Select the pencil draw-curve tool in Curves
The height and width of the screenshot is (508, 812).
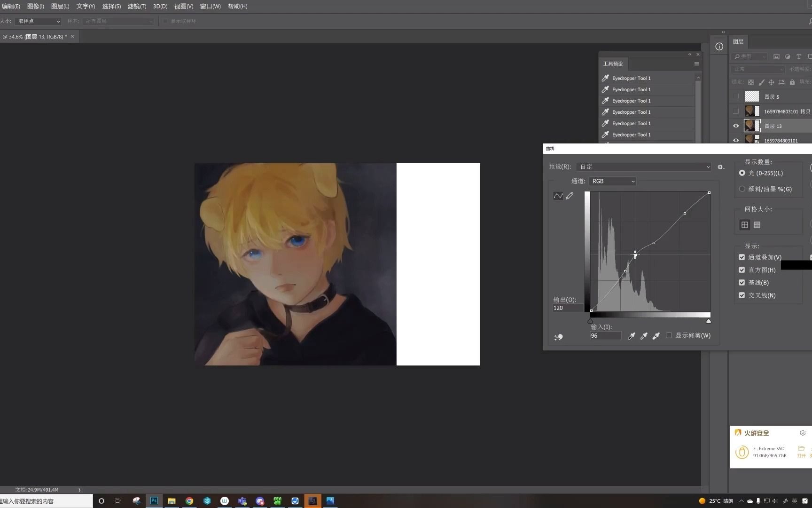pyautogui.click(x=570, y=196)
